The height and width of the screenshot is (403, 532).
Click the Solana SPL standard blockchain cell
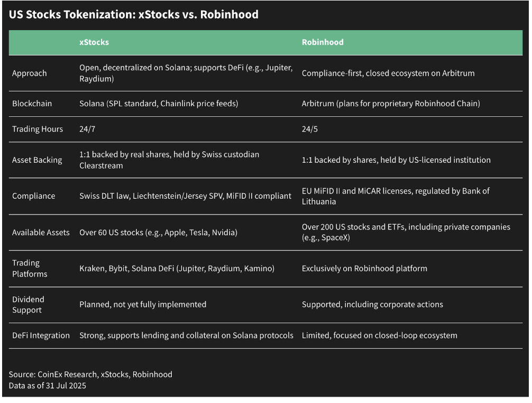(x=159, y=104)
